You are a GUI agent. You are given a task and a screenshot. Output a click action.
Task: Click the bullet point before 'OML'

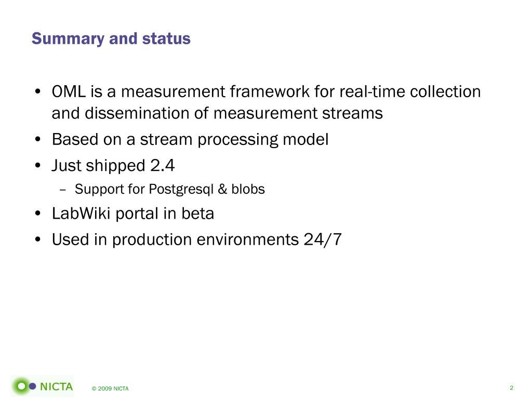coord(37,92)
